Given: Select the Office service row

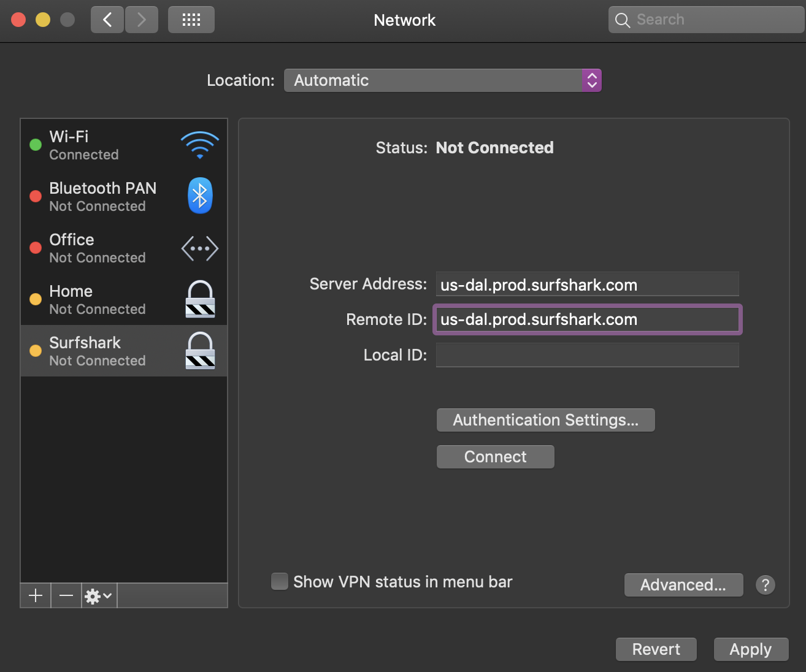Looking at the screenshot, I should pyautogui.click(x=124, y=248).
